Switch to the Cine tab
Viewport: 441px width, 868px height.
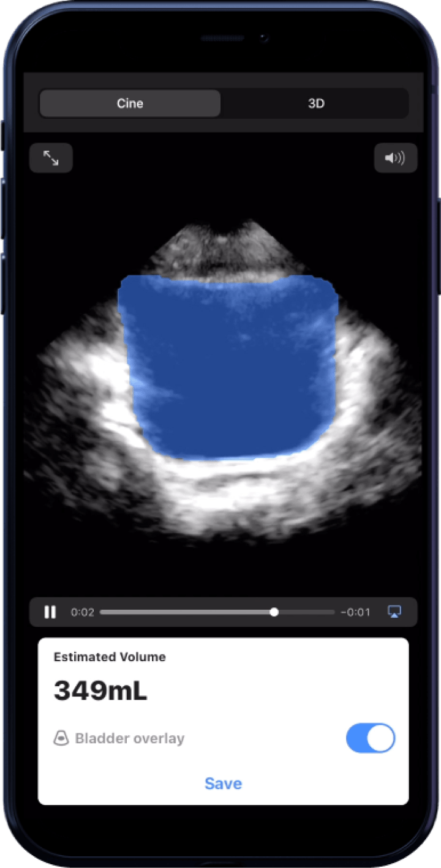[130, 103]
